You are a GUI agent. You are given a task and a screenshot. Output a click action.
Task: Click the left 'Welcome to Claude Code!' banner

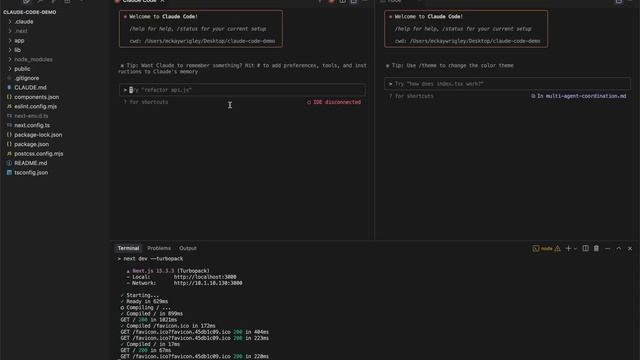point(200,29)
